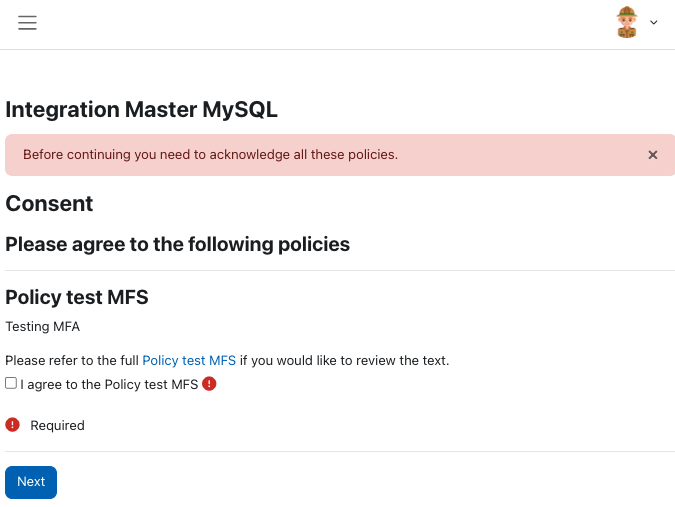675x507 pixels.
Task: Click the 'Before continuing' alert message text
Action: 211,155
